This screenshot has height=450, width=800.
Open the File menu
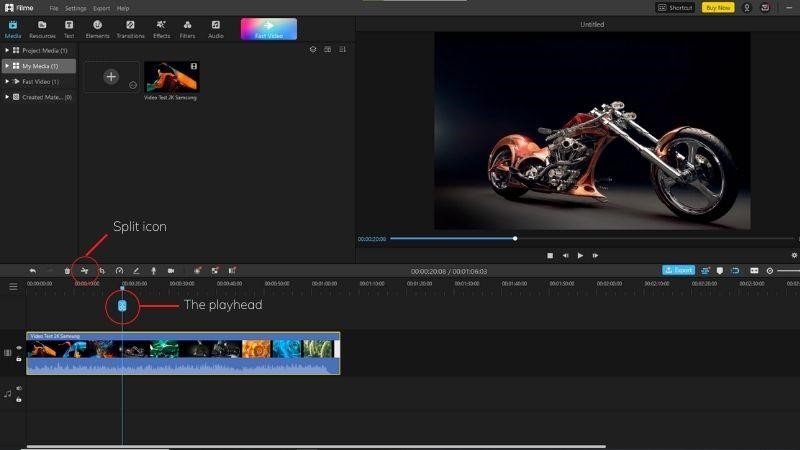click(54, 8)
